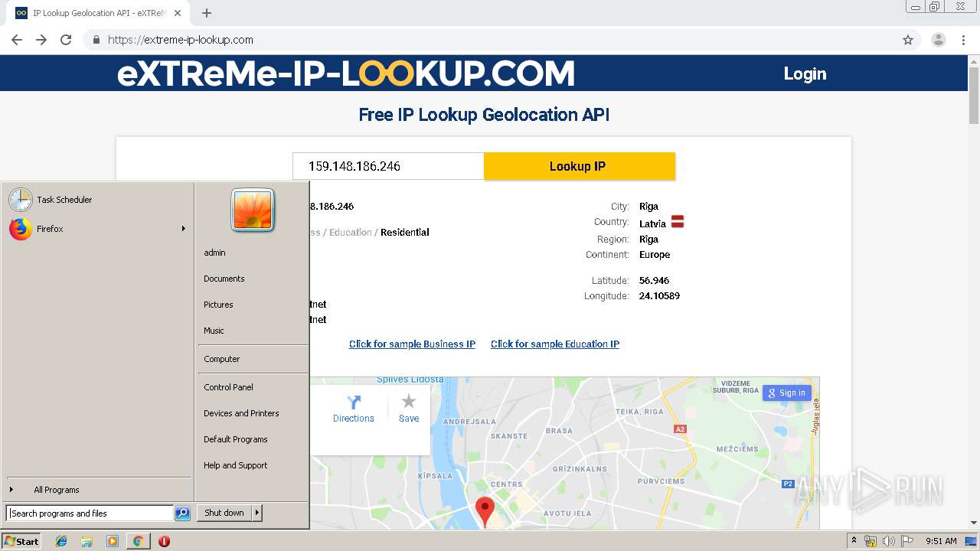The height and width of the screenshot is (551, 980).
Task: Click the user account picture
Action: (253, 210)
